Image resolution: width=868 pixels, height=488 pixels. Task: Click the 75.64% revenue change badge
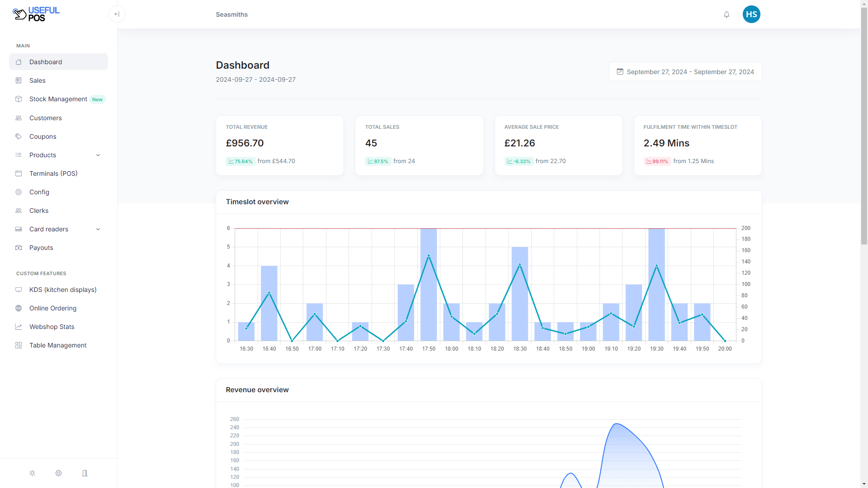pyautogui.click(x=240, y=161)
